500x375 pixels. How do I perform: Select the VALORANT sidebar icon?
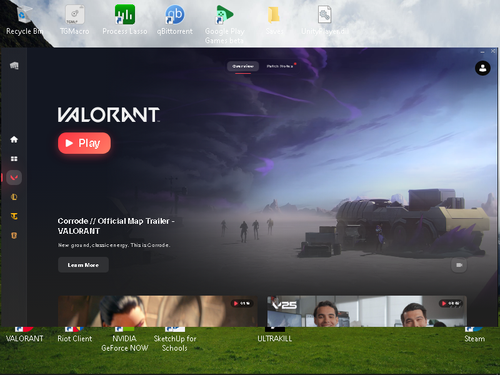pyautogui.click(x=14, y=178)
